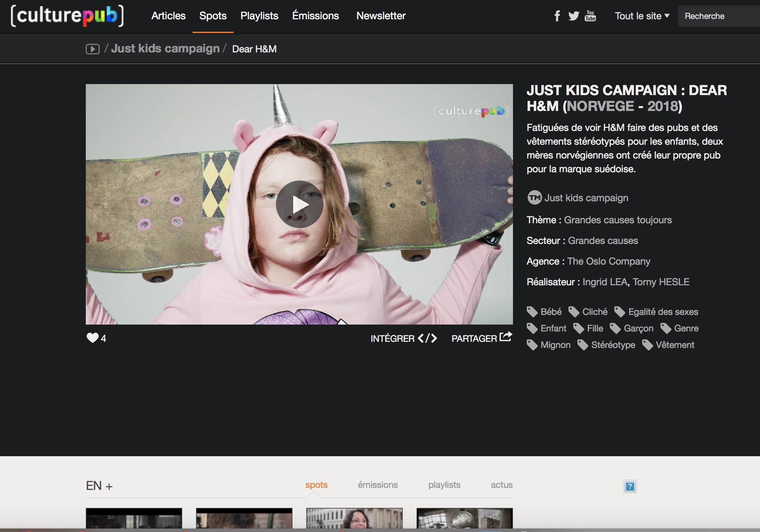This screenshot has width=760, height=532.
Task: Open director Torny HESLE's link
Action: click(661, 282)
